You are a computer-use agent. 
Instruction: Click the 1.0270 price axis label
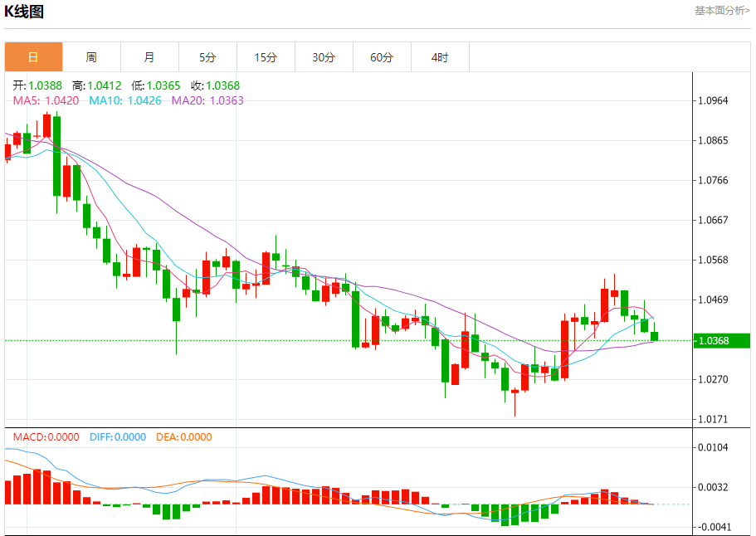coord(714,379)
